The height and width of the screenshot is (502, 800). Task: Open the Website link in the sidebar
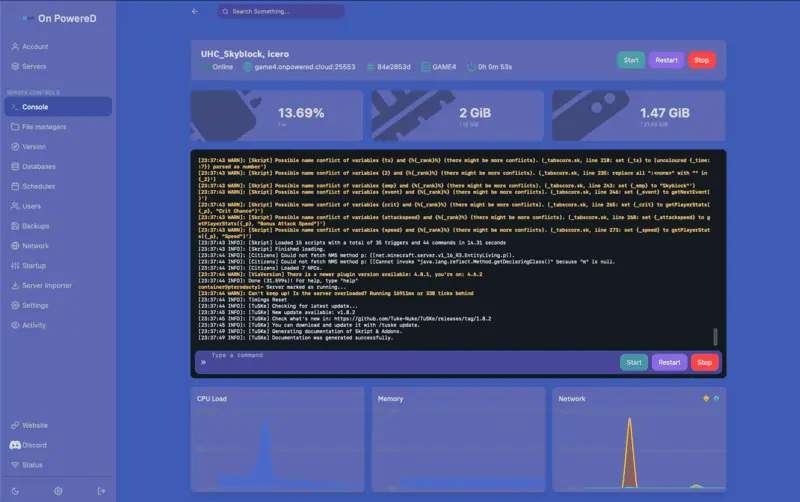[x=35, y=425]
